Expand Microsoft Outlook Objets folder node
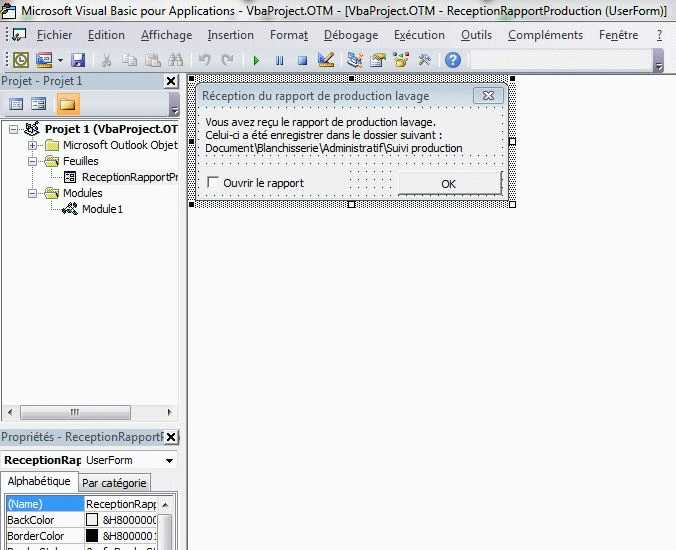676x550 pixels. click(x=32, y=145)
